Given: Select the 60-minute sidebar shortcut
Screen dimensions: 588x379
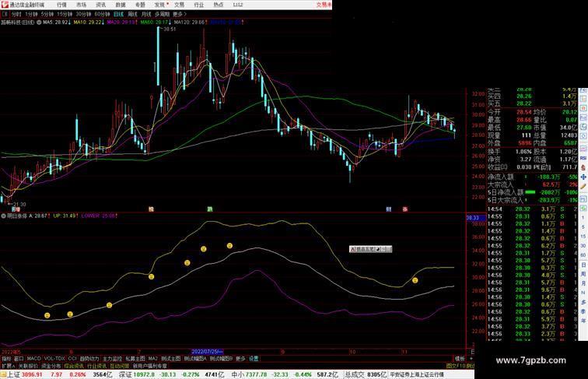Looking at the screenshot, I should point(583,255).
